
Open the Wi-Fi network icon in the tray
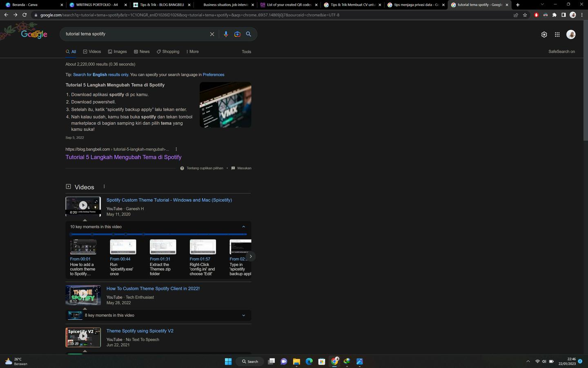click(x=537, y=361)
